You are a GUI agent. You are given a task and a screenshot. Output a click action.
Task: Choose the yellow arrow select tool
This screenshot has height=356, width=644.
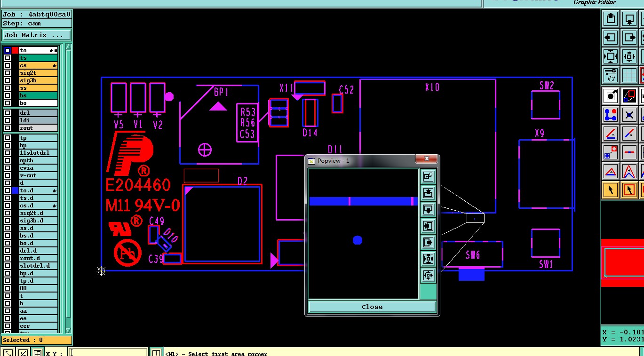pos(611,190)
